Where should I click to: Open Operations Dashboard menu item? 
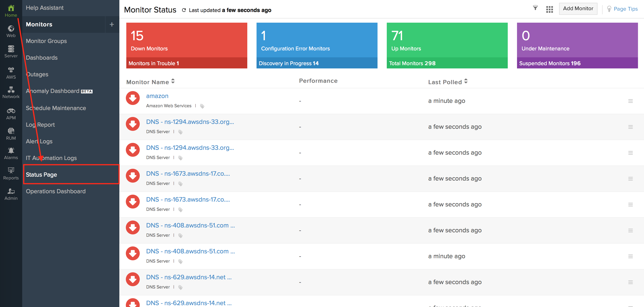[x=56, y=191]
